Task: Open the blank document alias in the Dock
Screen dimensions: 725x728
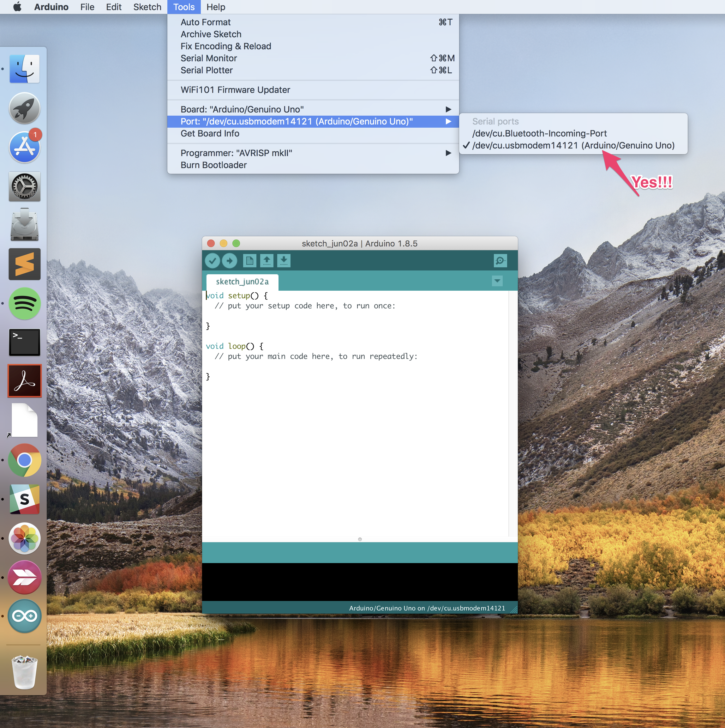Action: (25, 420)
